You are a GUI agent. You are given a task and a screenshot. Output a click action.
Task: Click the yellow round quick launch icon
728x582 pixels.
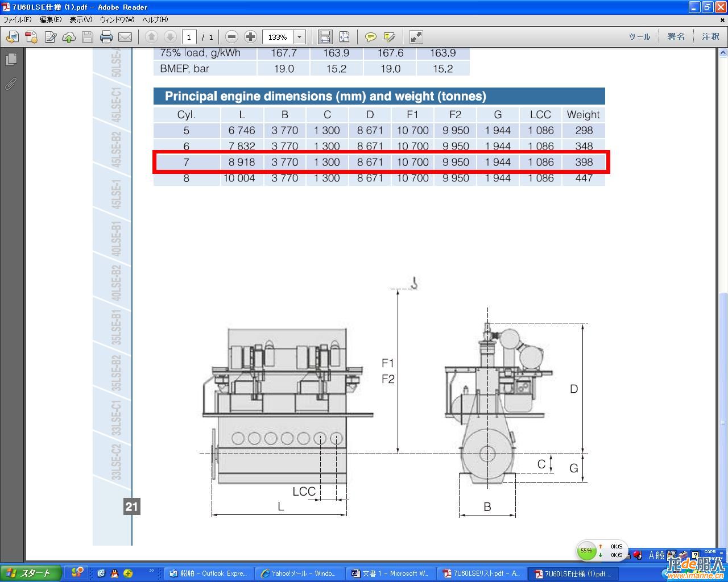tap(128, 573)
